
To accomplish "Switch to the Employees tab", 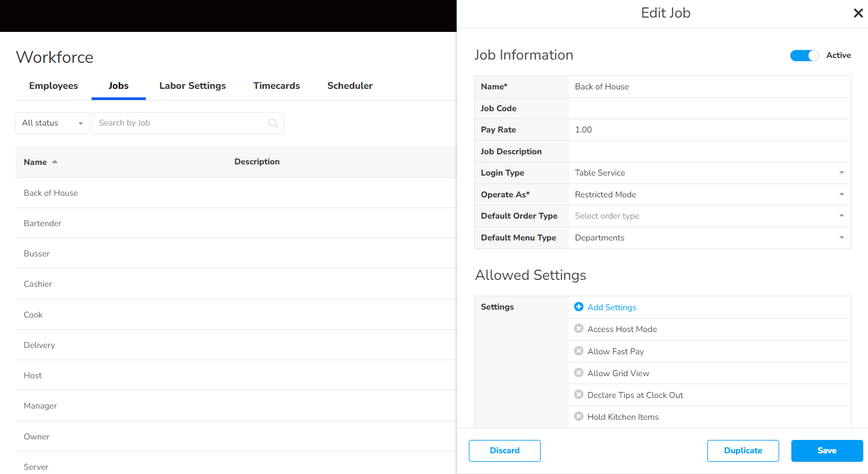I will pos(53,86).
